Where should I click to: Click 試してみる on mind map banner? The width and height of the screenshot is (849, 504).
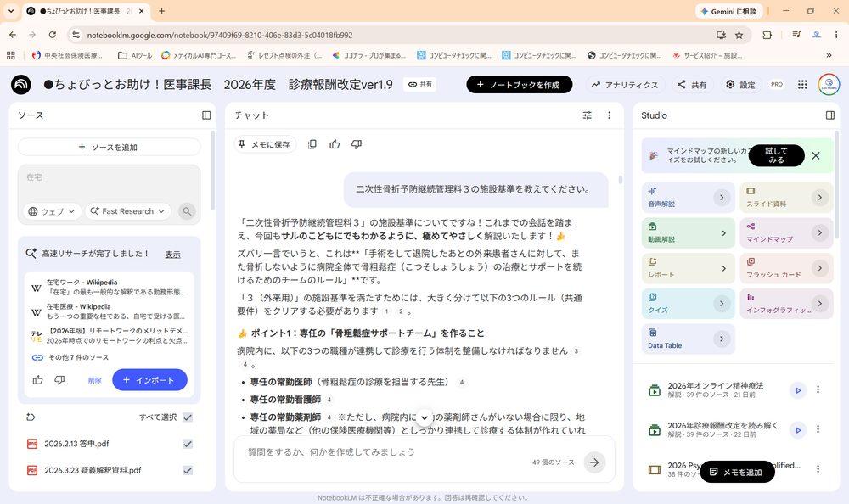point(777,156)
